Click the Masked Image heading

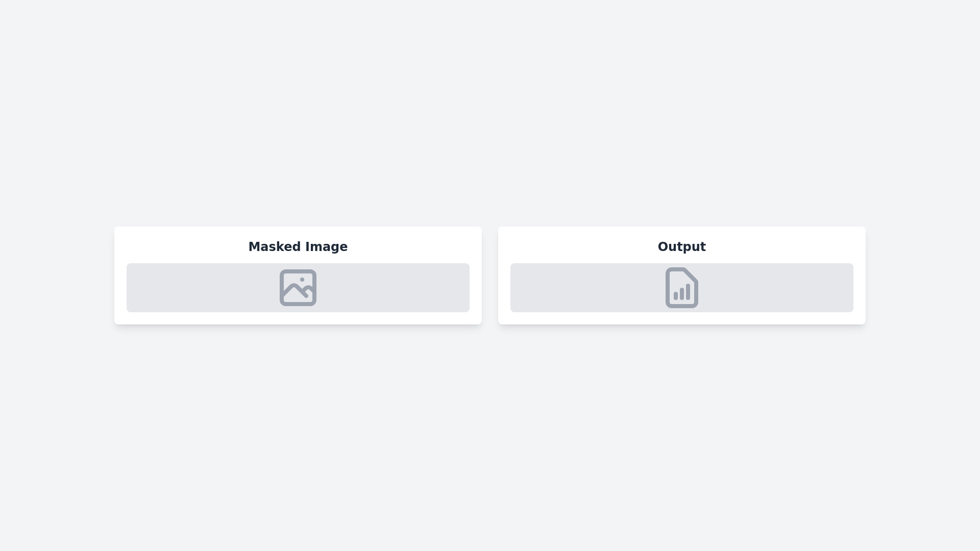(298, 246)
